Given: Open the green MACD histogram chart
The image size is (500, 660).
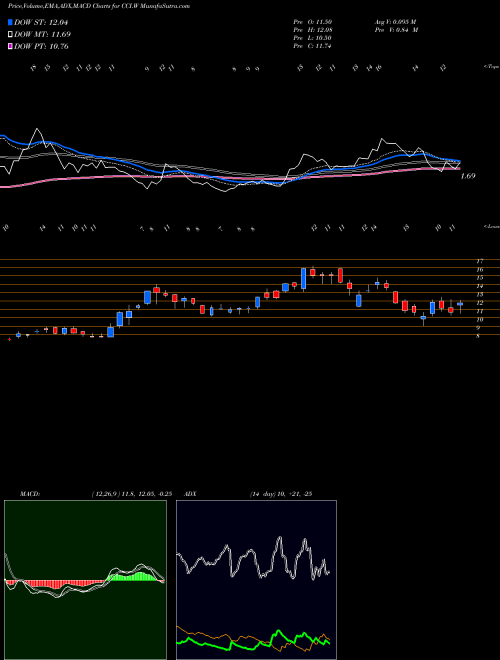Looking at the screenshot, I should [85, 580].
